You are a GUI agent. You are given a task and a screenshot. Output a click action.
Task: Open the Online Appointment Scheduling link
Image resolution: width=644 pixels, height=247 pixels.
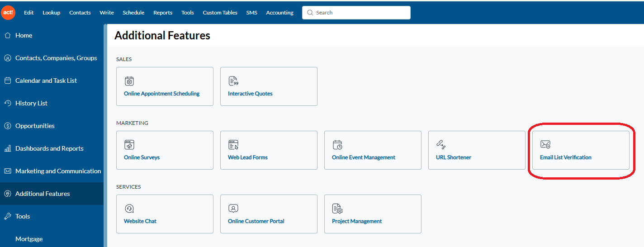(x=162, y=94)
